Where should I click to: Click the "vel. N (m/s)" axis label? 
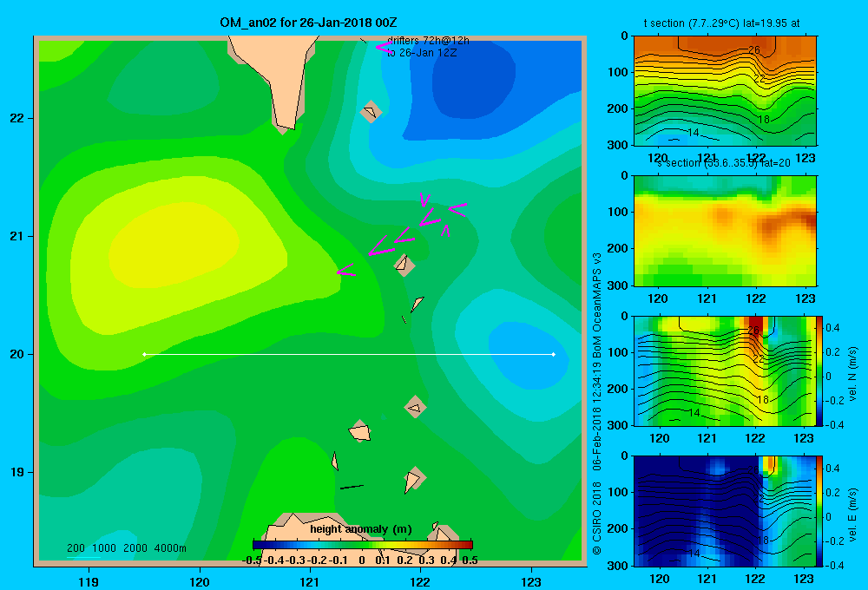853,374
